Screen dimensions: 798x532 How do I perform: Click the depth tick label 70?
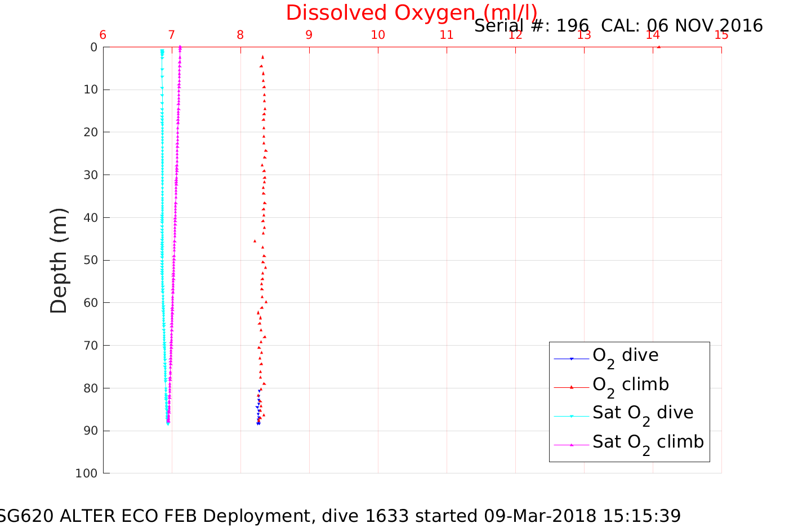coord(90,346)
